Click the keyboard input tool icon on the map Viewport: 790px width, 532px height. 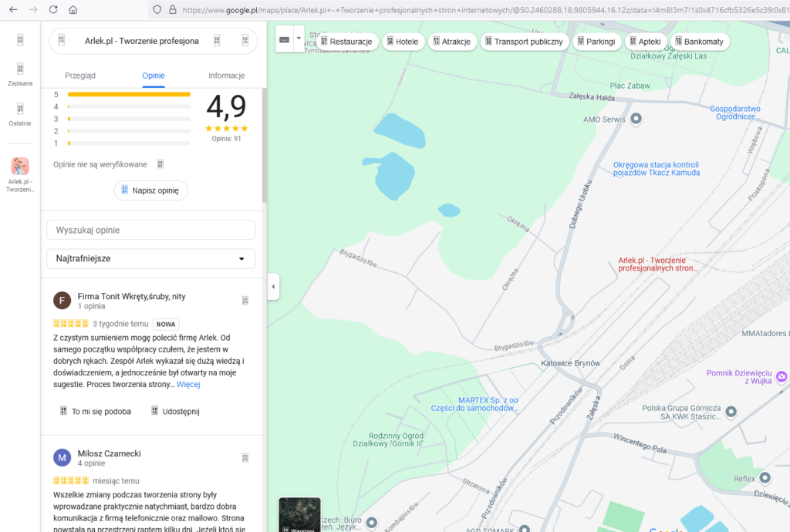284,39
